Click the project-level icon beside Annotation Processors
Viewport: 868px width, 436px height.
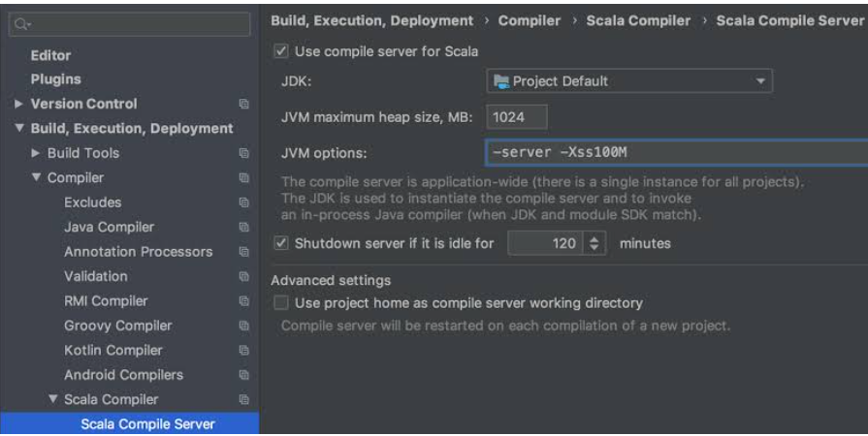coord(243,252)
